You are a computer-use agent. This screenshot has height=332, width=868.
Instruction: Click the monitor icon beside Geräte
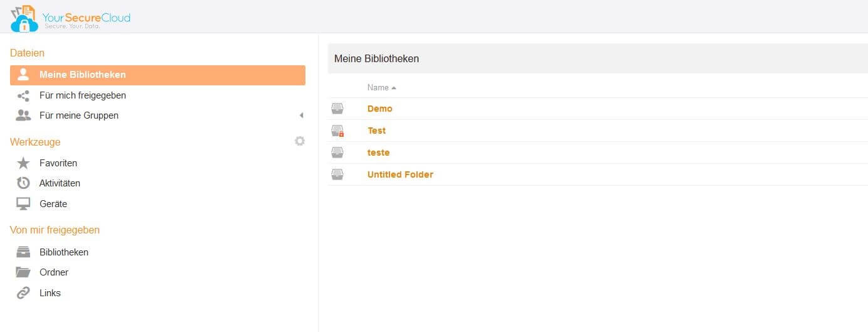23,204
